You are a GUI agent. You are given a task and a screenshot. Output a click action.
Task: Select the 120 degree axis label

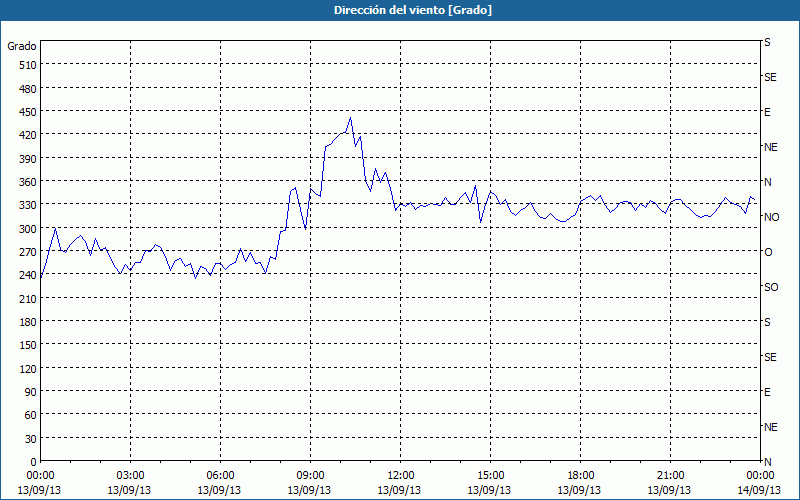click(28, 368)
